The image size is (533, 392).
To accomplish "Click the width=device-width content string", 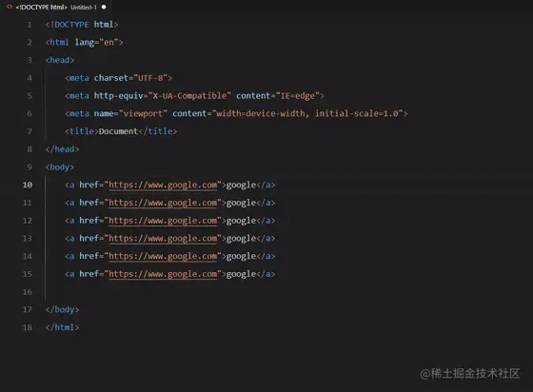I will [307, 114].
